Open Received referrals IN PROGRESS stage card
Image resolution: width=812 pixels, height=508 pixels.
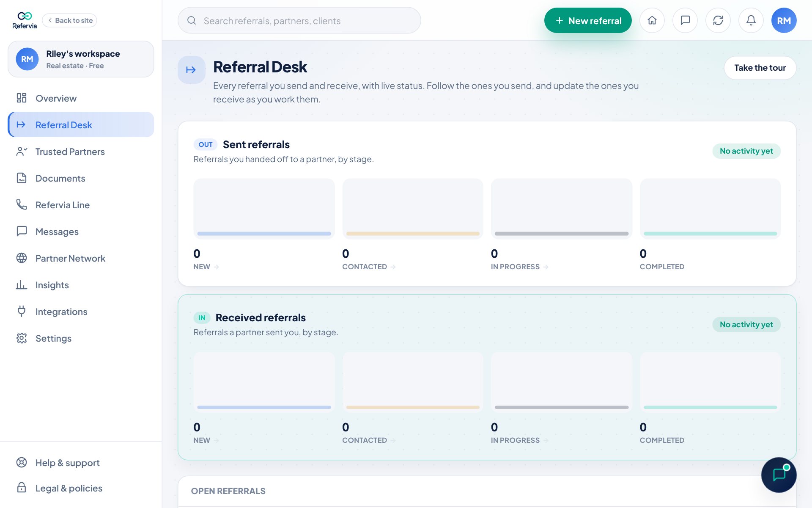coord(562,382)
